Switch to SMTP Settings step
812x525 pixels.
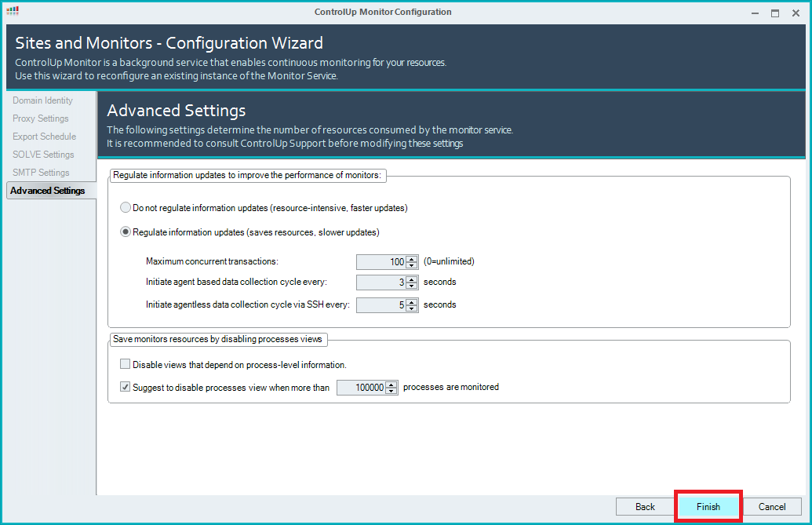(41, 173)
